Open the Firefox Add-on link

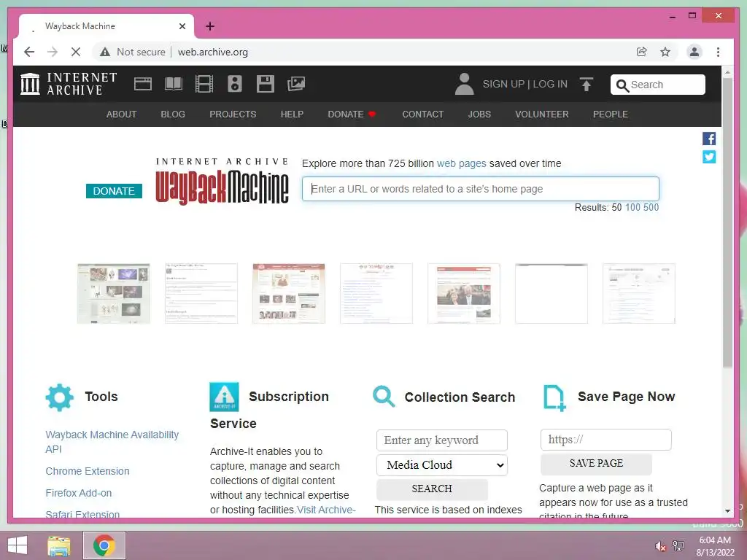pyautogui.click(x=79, y=493)
